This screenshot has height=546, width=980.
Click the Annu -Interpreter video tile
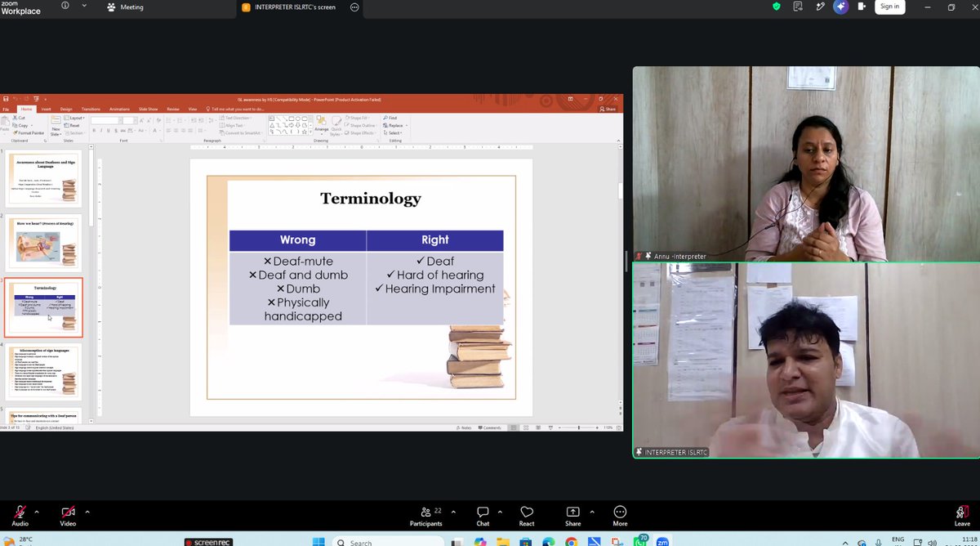(x=806, y=163)
